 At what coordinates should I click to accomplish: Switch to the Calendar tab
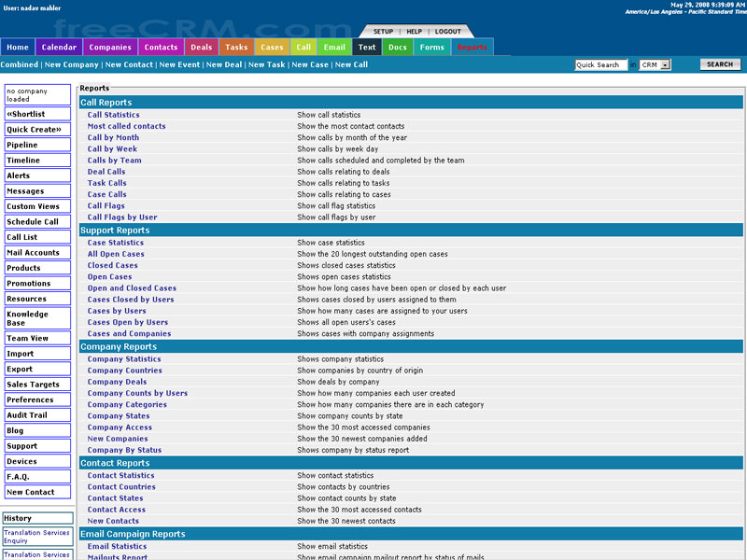(x=59, y=48)
